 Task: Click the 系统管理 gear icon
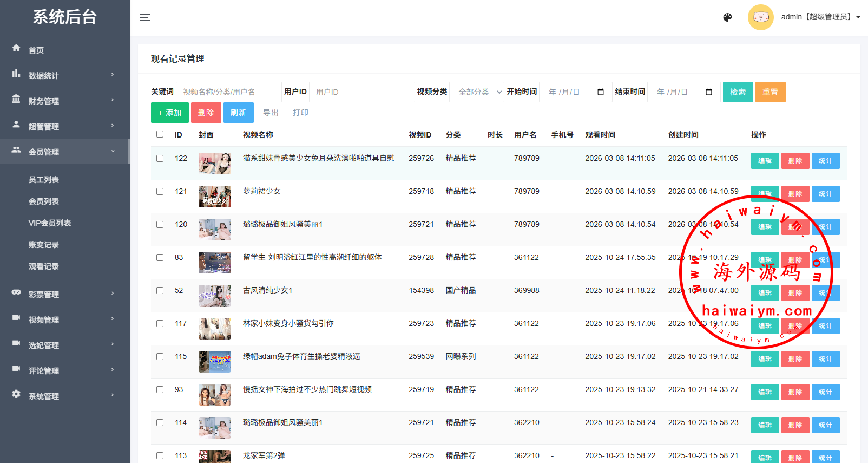[16, 394]
